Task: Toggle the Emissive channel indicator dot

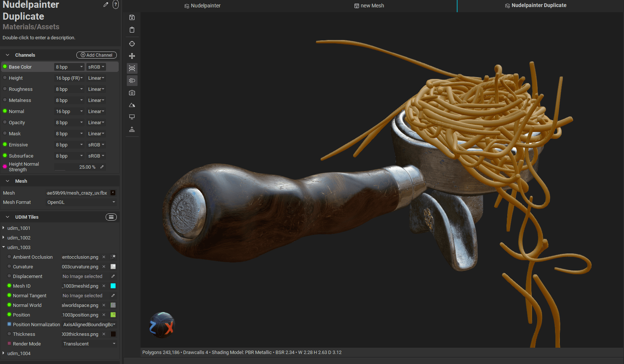Action: click(5, 145)
